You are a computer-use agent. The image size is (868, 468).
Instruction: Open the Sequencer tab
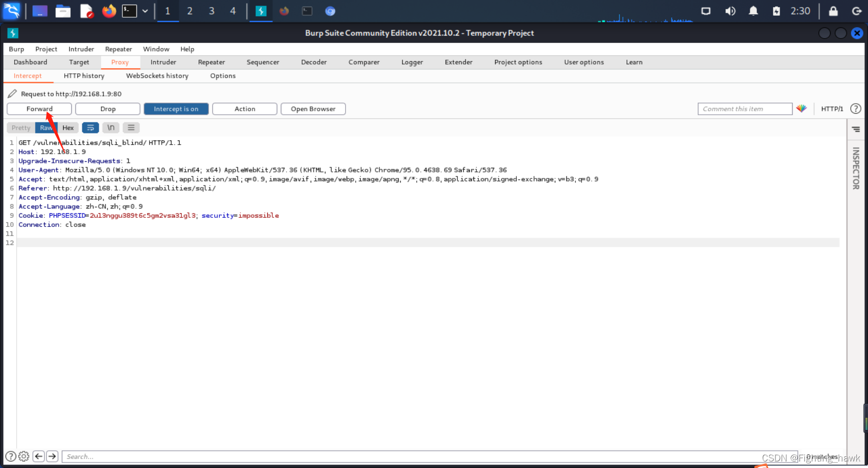click(263, 62)
